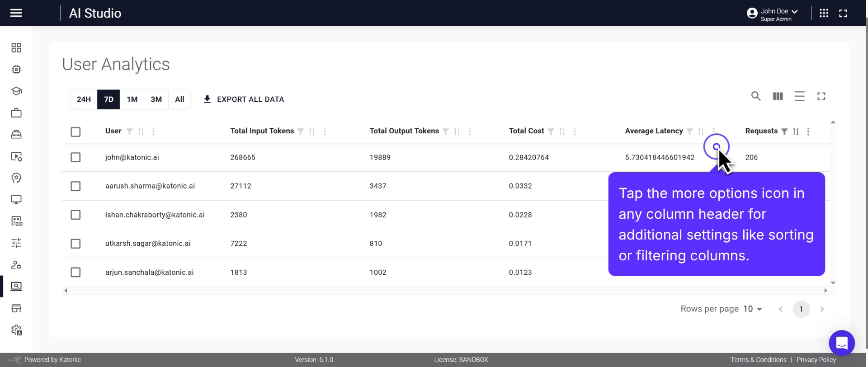Sort by the Requests column
The image size is (868, 367).
[796, 132]
